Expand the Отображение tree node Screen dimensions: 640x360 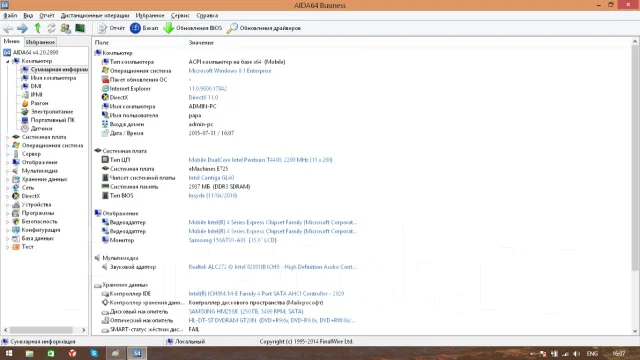tap(7, 162)
